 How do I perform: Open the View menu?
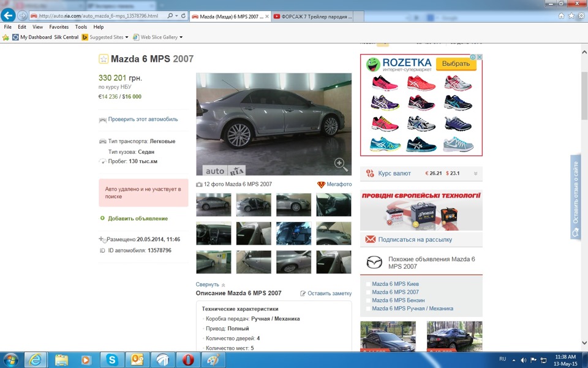37,27
